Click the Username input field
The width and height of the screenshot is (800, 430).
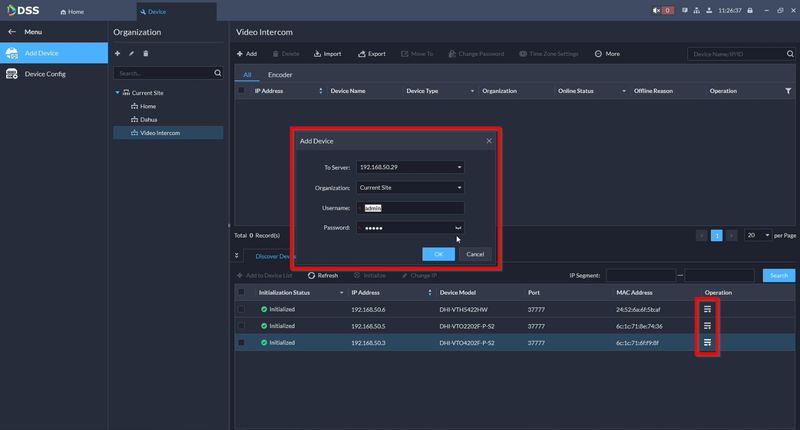click(x=410, y=208)
